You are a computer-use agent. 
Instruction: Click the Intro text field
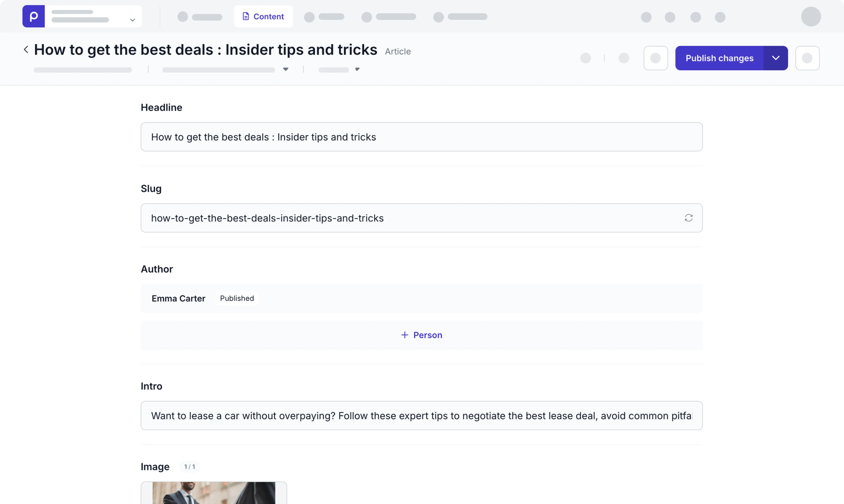tap(422, 415)
